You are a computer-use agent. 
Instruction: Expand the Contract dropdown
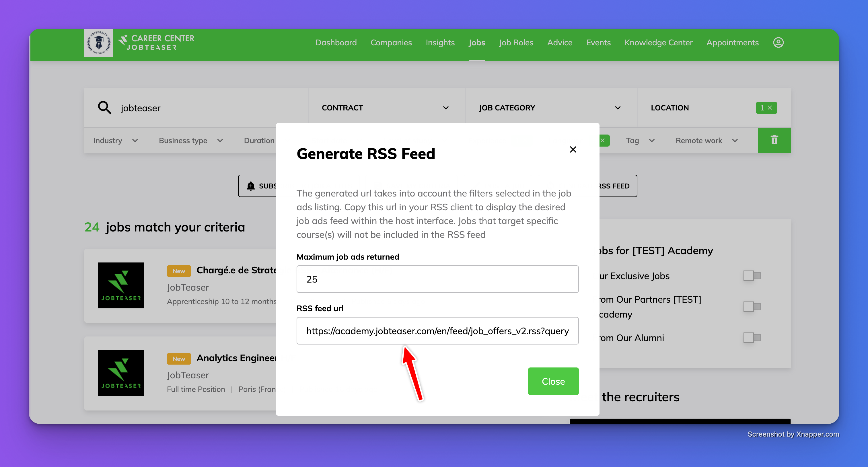coord(386,108)
